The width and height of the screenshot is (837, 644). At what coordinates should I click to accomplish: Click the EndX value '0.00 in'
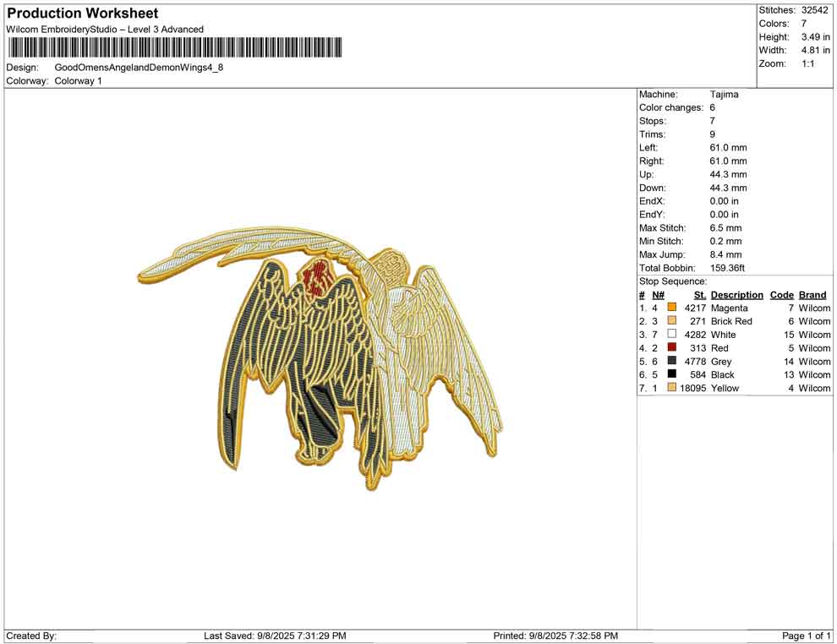tap(725, 201)
